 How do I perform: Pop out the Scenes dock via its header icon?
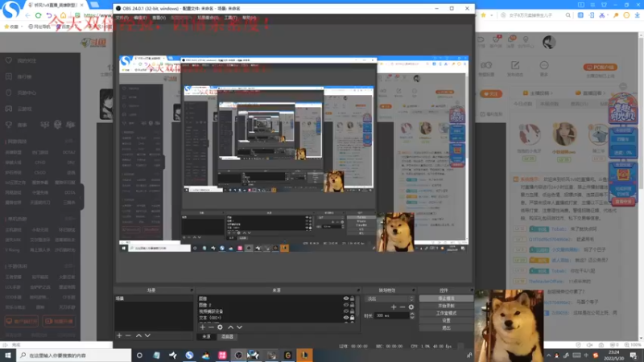pos(192,290)
